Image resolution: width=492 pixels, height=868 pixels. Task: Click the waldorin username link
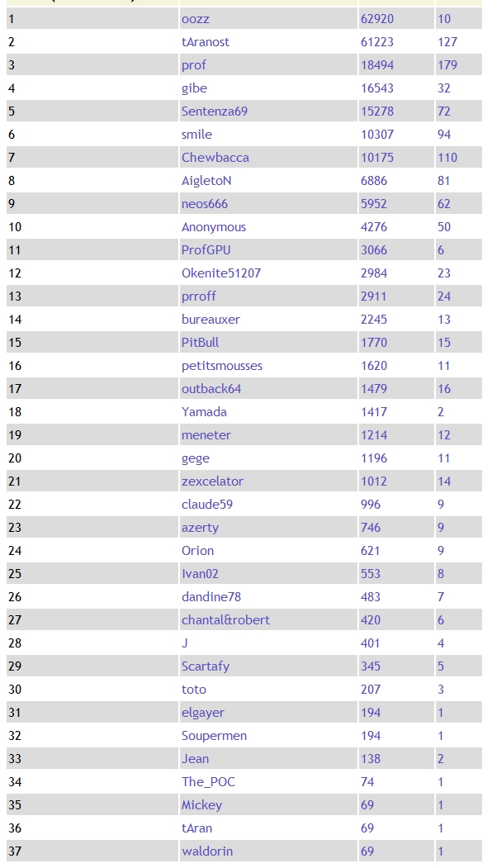tap(207, 851)
